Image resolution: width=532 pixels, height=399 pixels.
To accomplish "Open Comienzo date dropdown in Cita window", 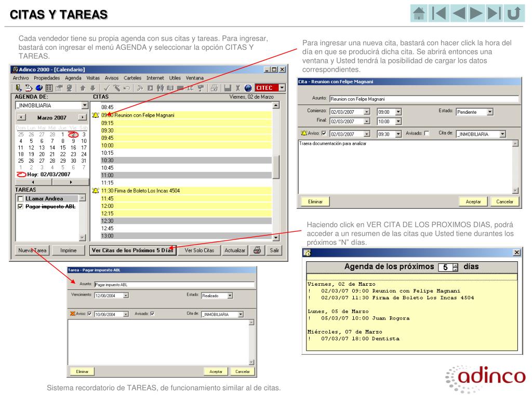I will [x=367, y=112].
